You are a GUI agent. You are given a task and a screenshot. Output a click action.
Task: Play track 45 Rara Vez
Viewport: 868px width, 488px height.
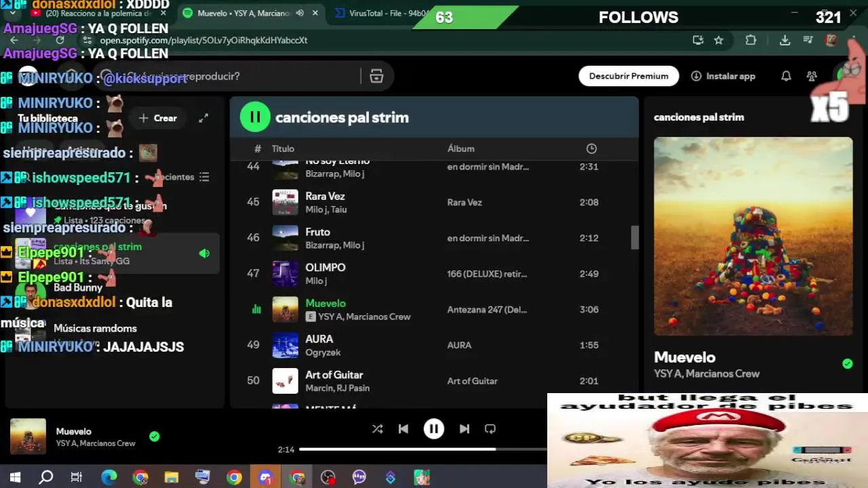tap(253, 202)
